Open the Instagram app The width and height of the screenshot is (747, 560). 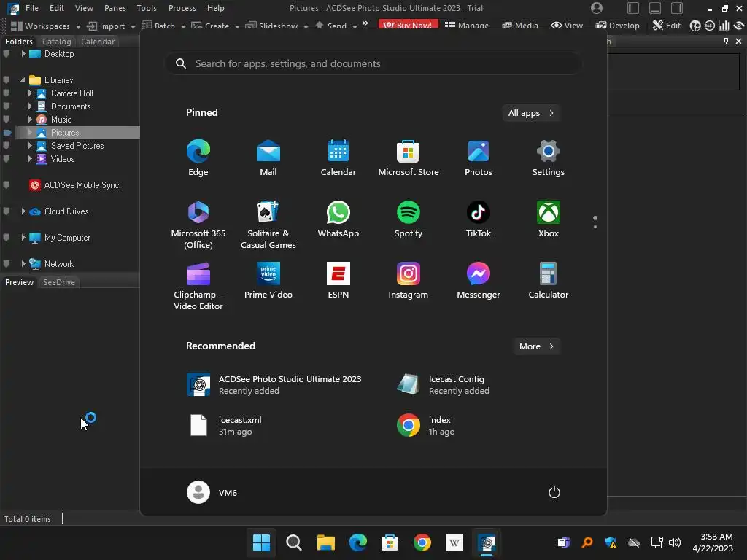pos(409,281)
